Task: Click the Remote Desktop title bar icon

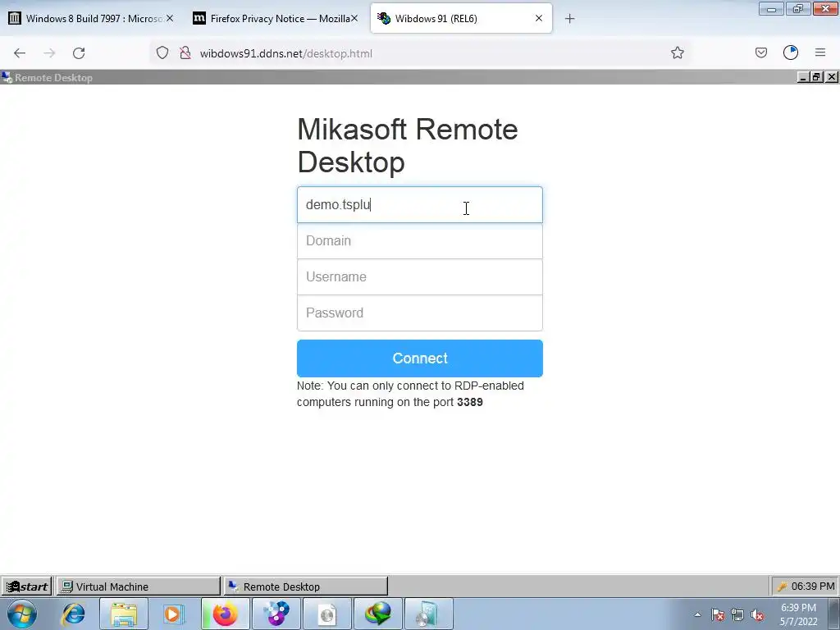Action: (x=7, y=78)
